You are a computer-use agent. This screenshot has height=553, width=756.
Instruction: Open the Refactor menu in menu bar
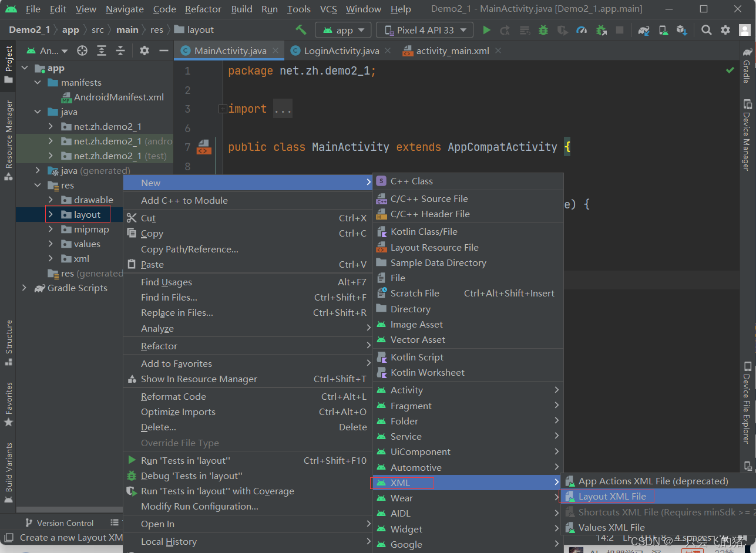(x=203, y=9)
